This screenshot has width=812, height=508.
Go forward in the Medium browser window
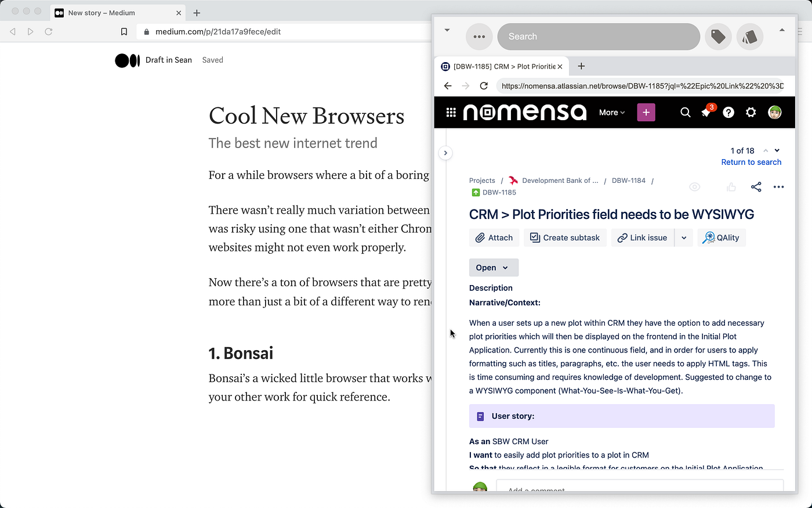[31, 31]
